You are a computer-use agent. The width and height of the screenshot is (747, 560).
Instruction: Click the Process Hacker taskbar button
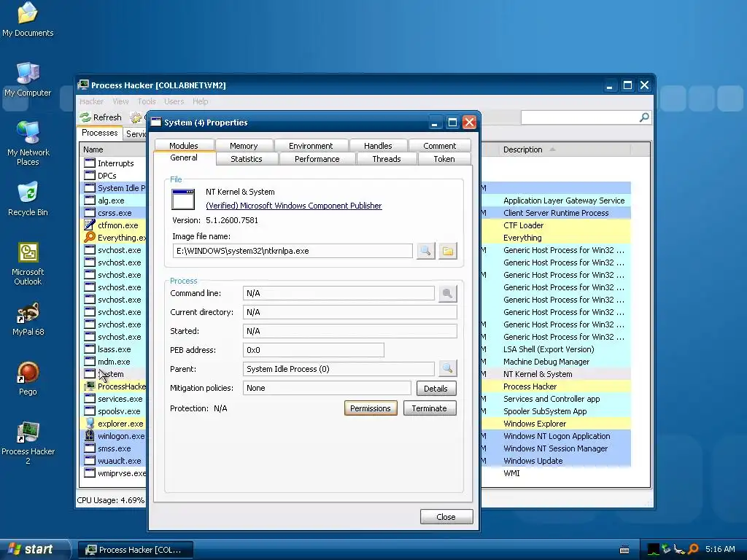135,550
